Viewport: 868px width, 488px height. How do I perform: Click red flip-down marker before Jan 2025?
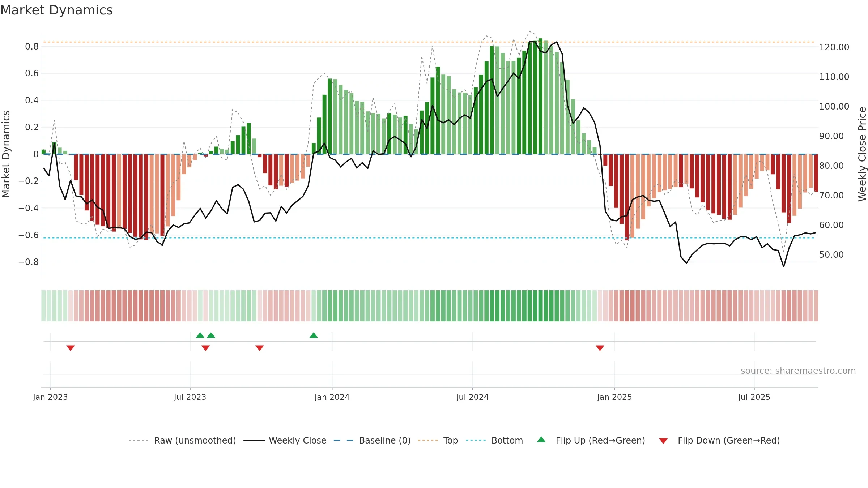pyautogui.click(x=600, y=348)
